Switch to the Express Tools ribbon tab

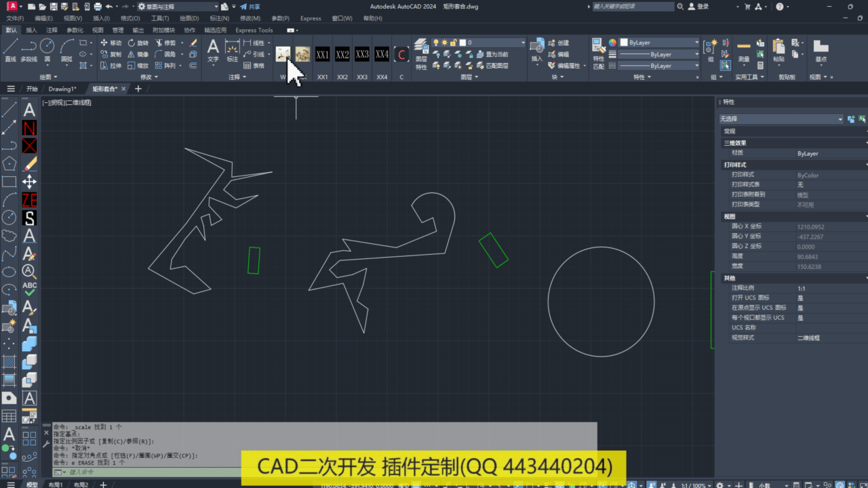[x=254, y=30]
